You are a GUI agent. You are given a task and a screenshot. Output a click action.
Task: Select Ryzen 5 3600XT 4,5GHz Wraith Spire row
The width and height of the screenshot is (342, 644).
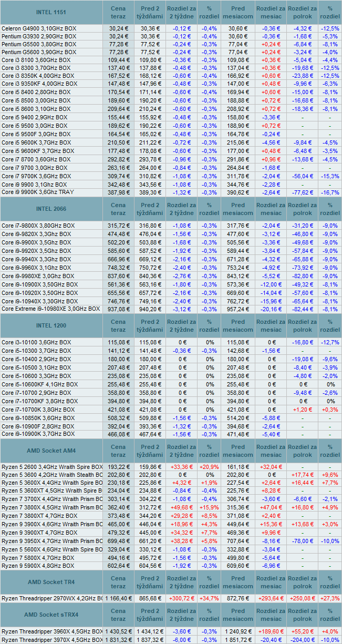[52, 490]
